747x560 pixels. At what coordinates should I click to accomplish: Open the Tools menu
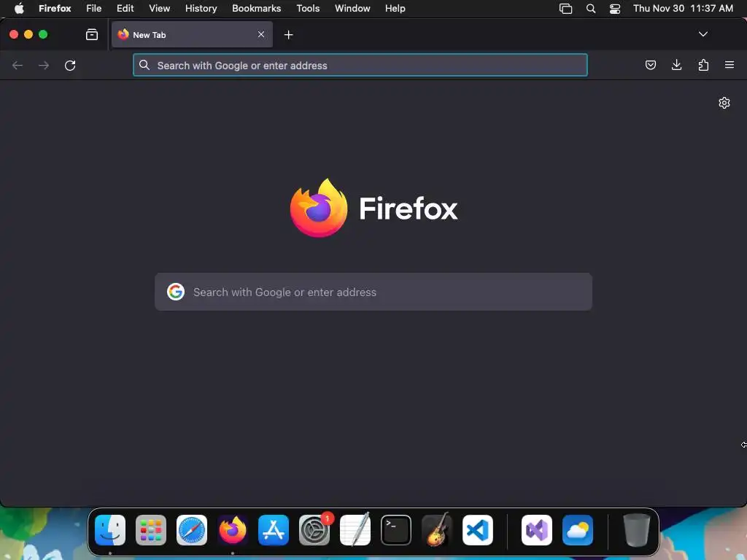pyautogui.click(x=308, y=8)
